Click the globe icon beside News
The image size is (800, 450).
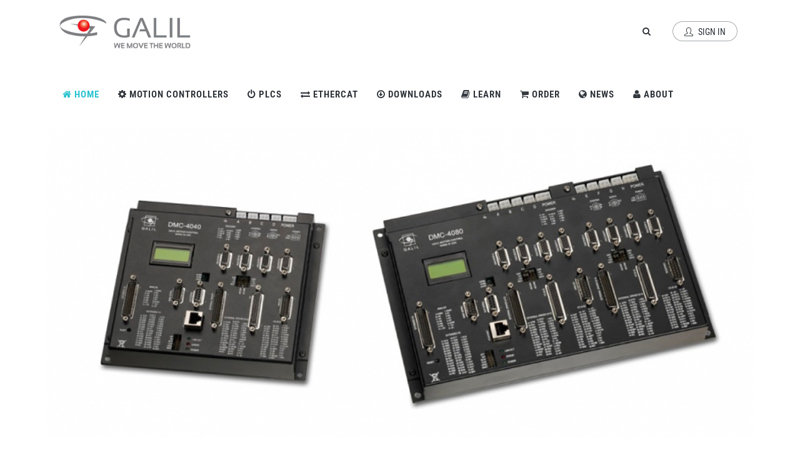tap(583, 94)
